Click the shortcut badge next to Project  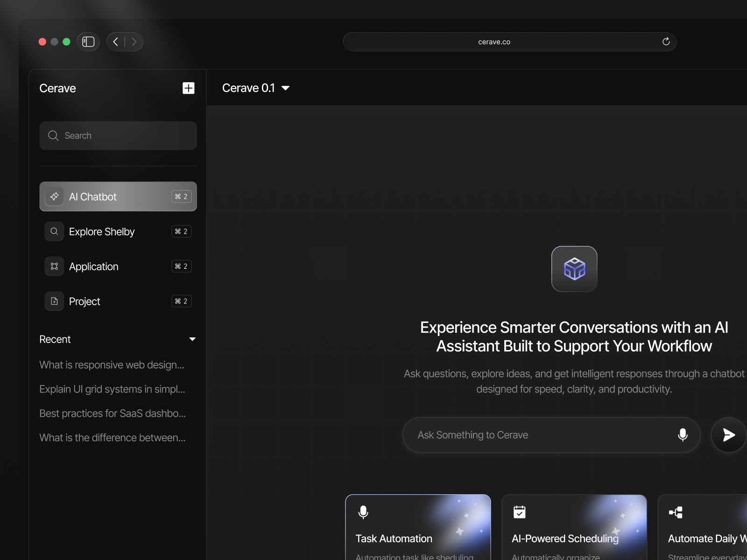pyautogui.click(x=182, y=301)
